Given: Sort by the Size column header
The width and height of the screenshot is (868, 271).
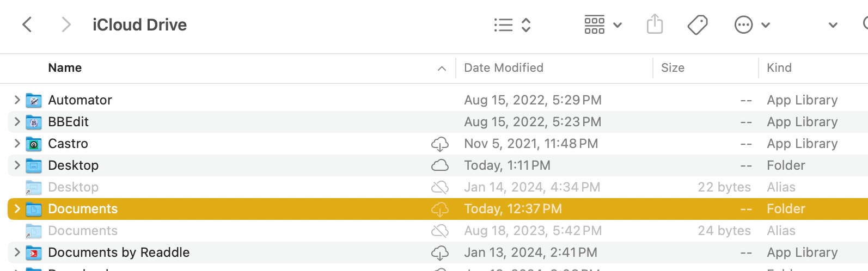Looking at the screenshot, I should pos(673,68).
